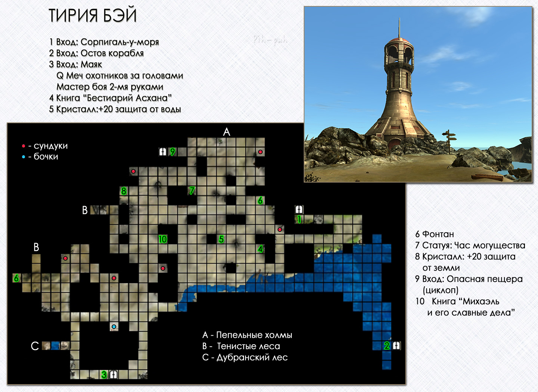Click the door icon above marker 1
This screenshot has width=538, height=392.
[x=299, y=209]
